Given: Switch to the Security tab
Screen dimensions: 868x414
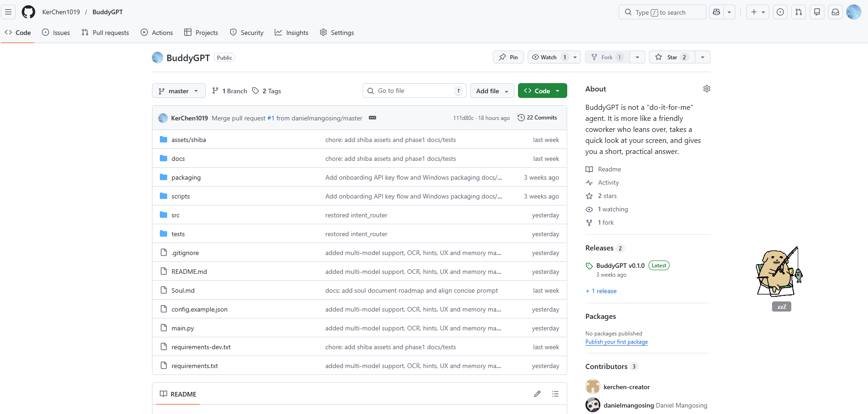Looking at the screenshot, I should click(x=247, y=33).
